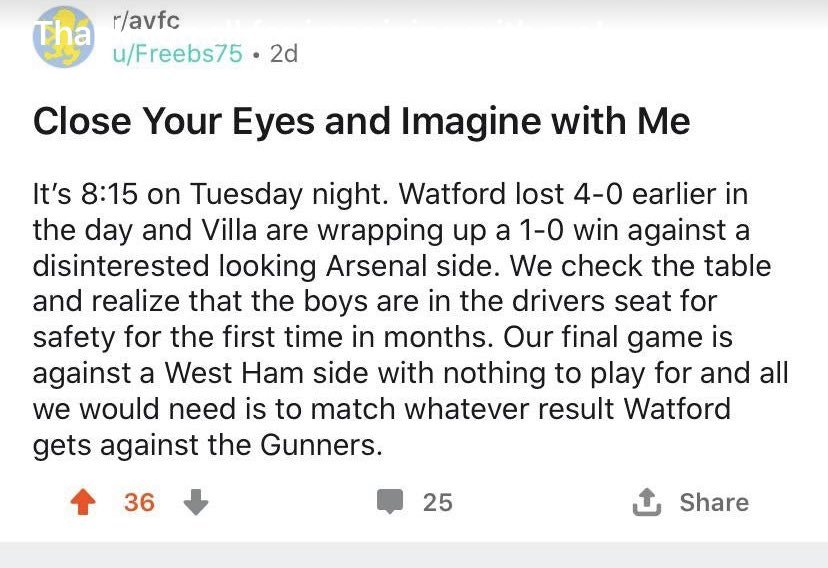Click the share upload icon
Viewport: 828px width, 568px height.
pos(647,501)
